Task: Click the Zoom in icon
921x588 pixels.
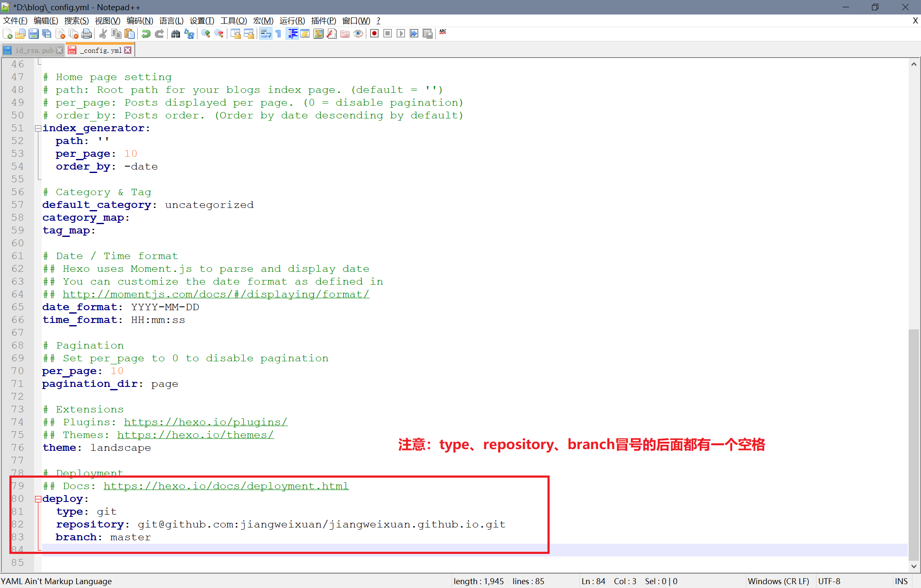Action: [x=206, y=34]
